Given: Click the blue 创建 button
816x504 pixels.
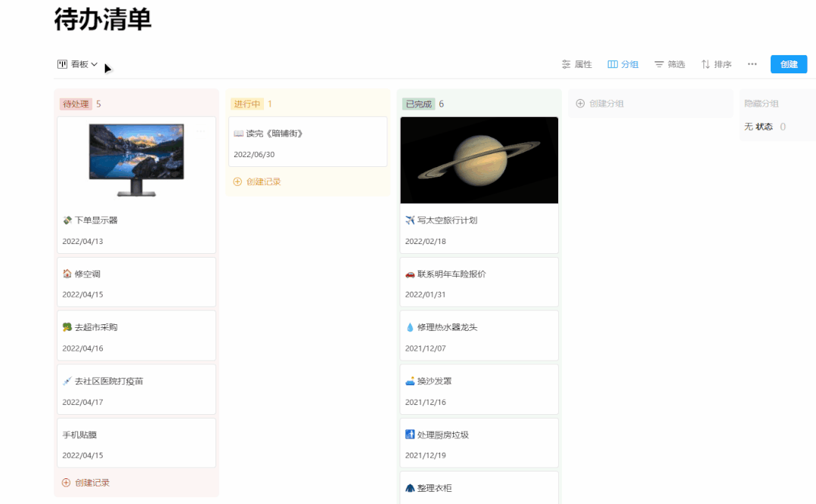Looking at the screenshot, I should [789, 64].
